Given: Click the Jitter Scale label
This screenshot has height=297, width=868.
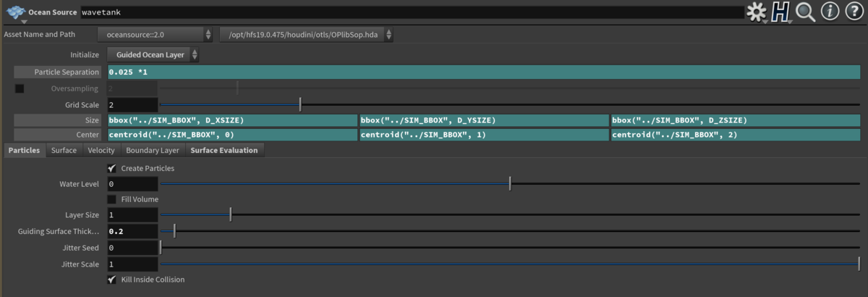Looking at the screenshot, I should tap(80, 264).
